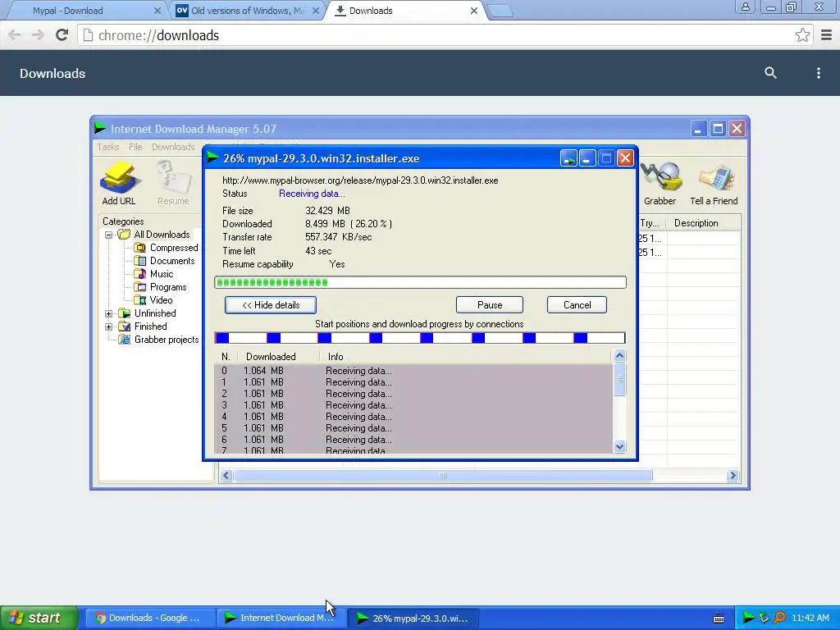
Task: Click the Hide details button
Action: [x=271, y=305]
